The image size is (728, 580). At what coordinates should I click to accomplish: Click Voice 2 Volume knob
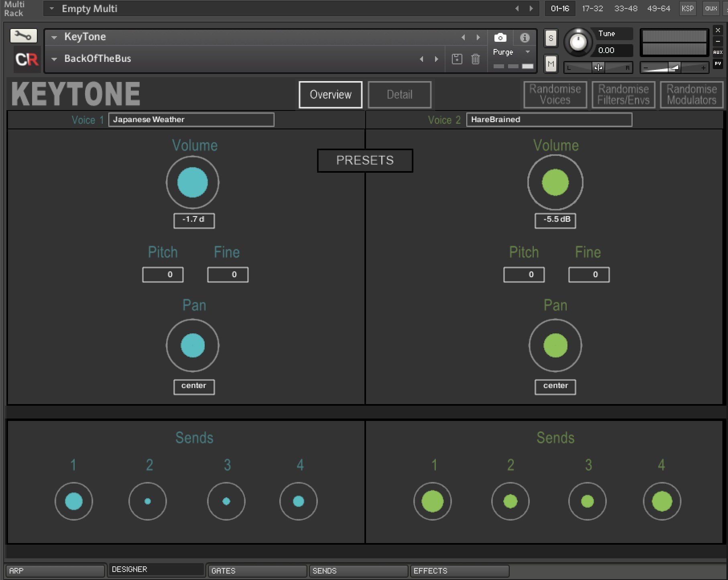coord(555,182)
